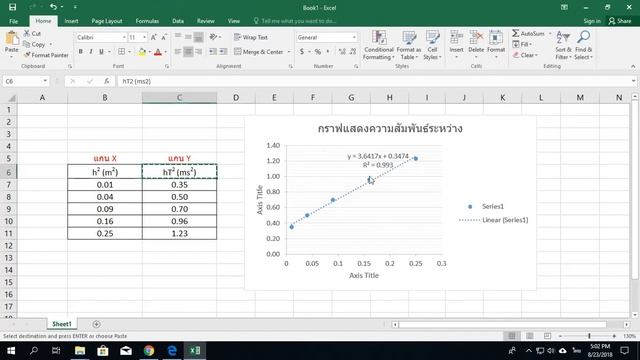Open Sort & Filter menu
The image size is (640, 360).
click(x=563, y=45)
